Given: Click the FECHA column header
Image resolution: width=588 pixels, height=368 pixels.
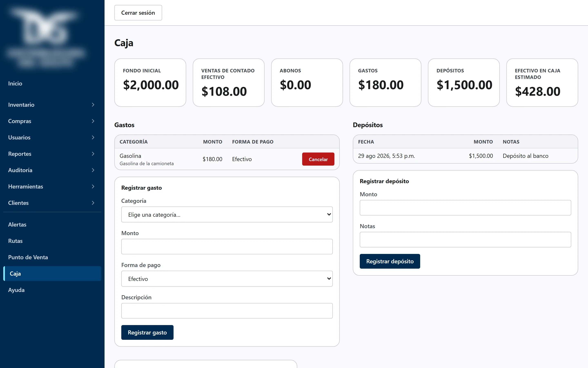Looking at the screenshot, I should pyautogui.click(x=366, y=142).
